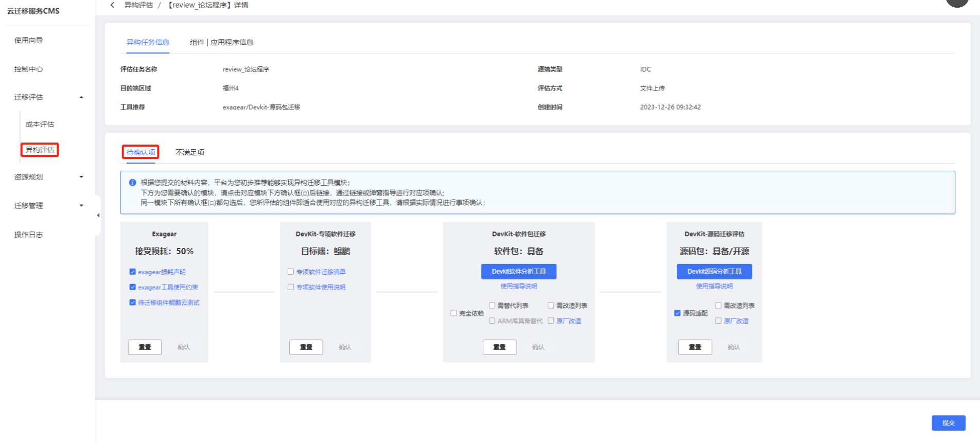The height and width of the screenshot is (444, 980).
Task: Open 使用指导说明 link under Devkit软件分析工具
Action: point(518,286)
